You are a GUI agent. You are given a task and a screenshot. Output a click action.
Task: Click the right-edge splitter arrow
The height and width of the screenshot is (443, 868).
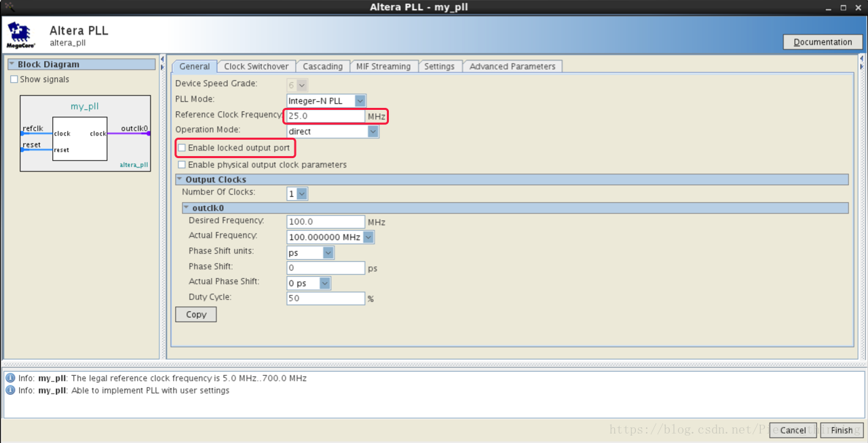click(861, 67)
